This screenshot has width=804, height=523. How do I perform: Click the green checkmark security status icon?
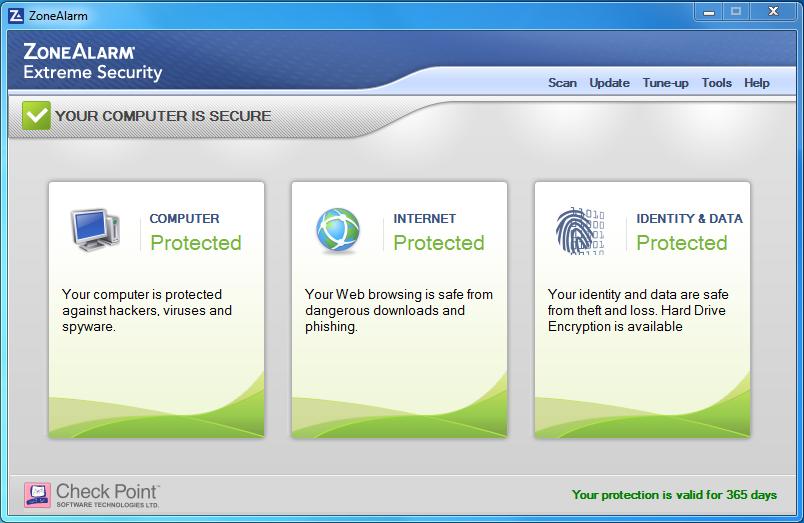click(36, 115)
